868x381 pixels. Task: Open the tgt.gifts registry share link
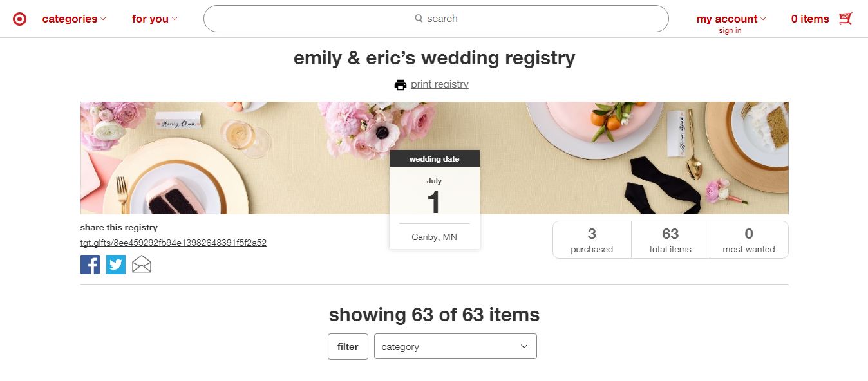pos(173,243)
